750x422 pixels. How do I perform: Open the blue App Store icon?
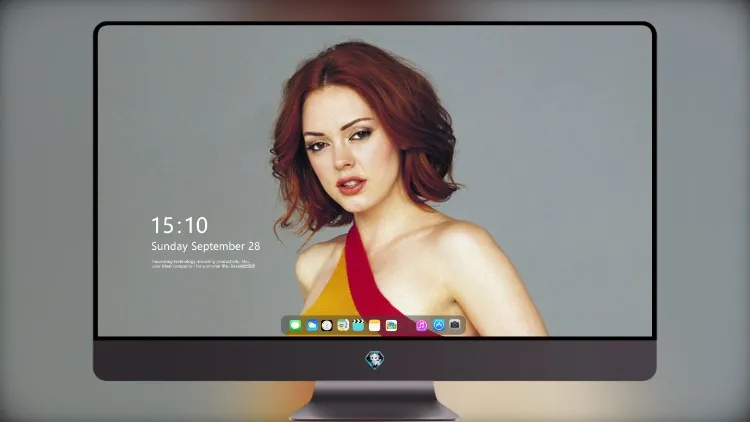[439, 325]
